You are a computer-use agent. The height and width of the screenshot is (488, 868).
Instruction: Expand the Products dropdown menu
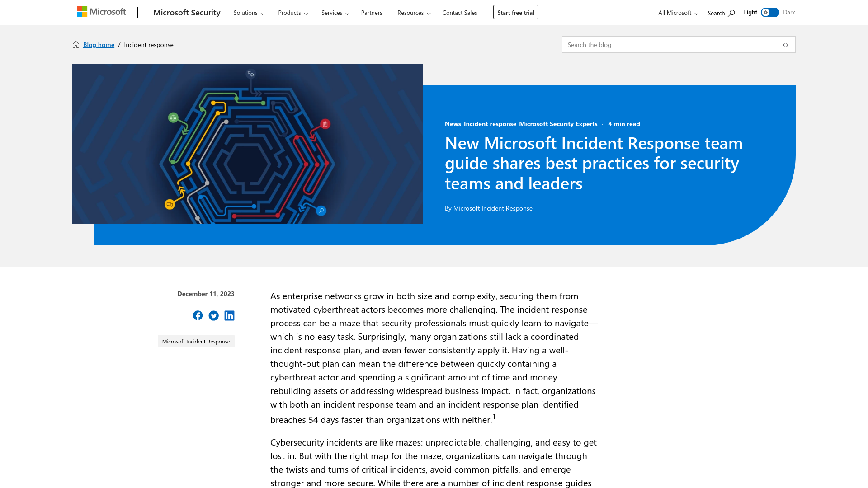coord(292,13)
